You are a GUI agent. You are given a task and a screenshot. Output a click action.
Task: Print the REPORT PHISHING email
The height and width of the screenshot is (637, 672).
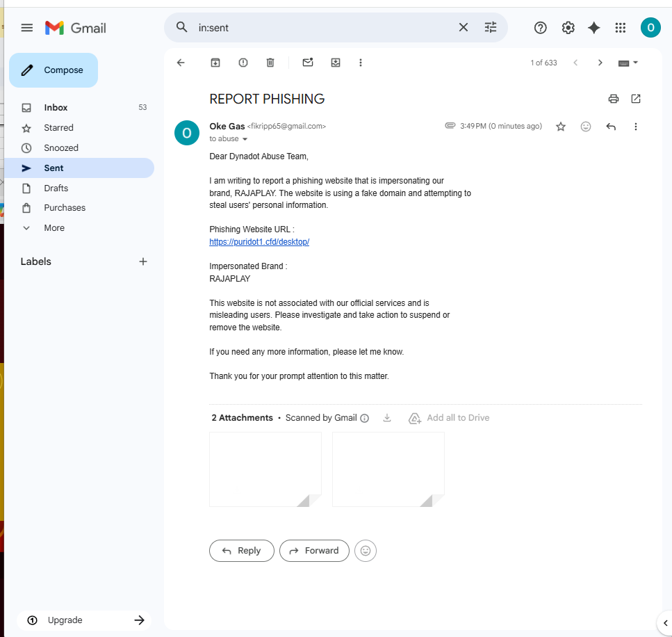point(614,99)
